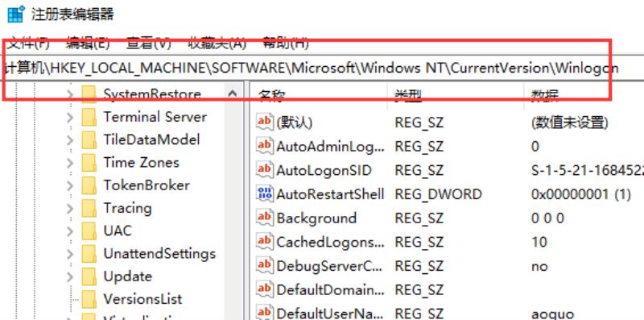Open the 帮助(H) help menu
This screenshot has height=320, width=644.
point(286,43)
